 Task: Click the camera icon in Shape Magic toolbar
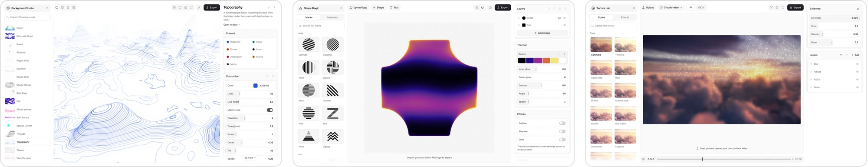click(x=490, y=7)
